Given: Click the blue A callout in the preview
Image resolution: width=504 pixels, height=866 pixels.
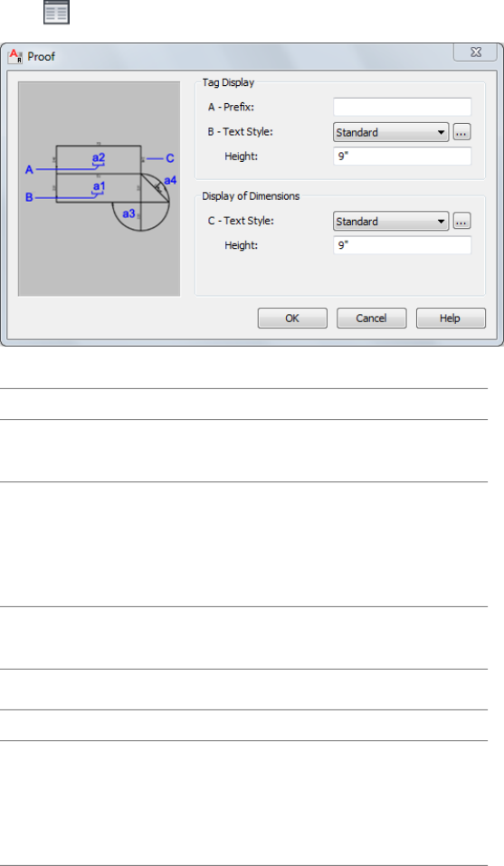Looking at the screenshot, I should 29,169.
